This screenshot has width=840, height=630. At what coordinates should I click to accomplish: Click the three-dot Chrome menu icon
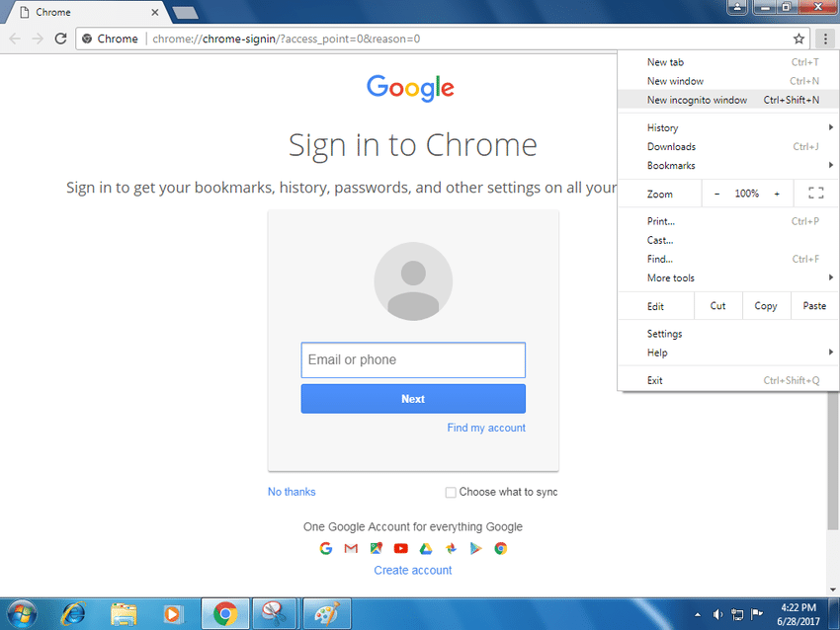pos(825,39)
